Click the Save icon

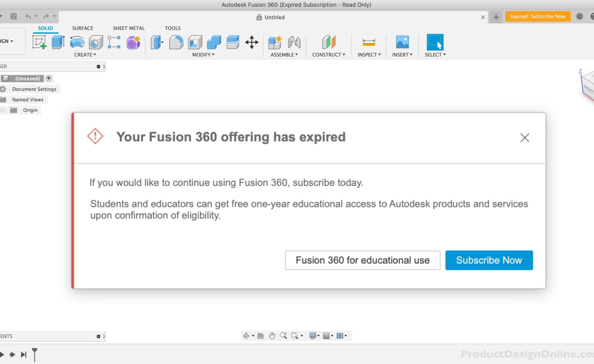[x=13, y=16]
